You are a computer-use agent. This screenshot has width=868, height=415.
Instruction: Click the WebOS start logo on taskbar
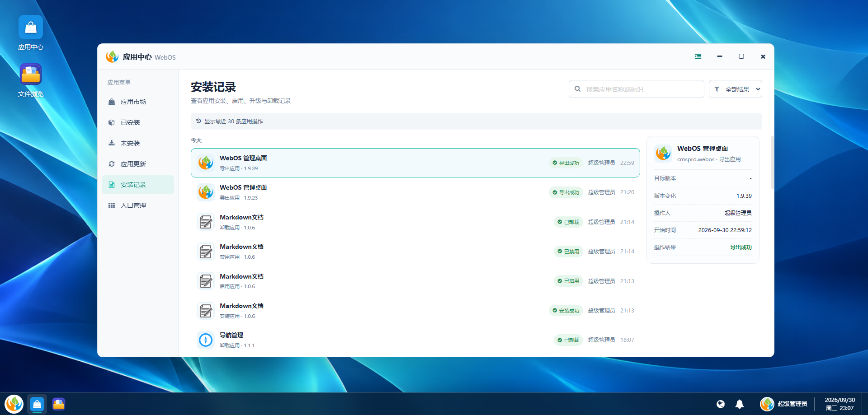click(14, 404)
